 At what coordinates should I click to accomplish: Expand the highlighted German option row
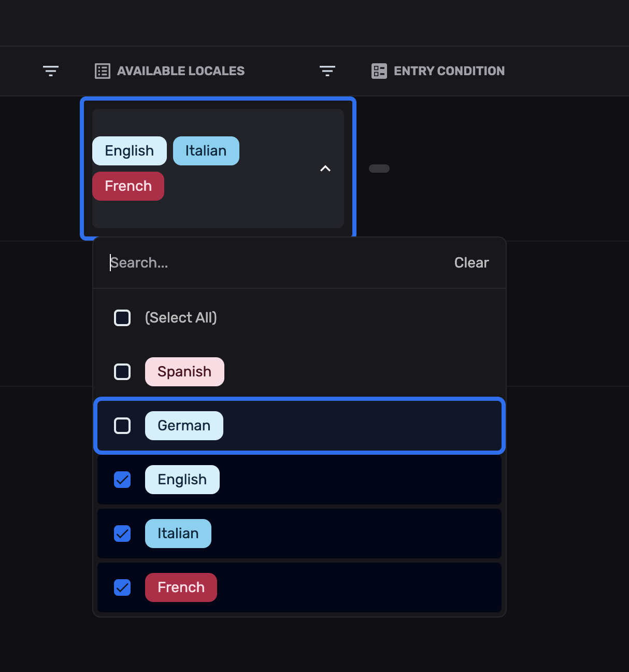click(x=299, y=426)
